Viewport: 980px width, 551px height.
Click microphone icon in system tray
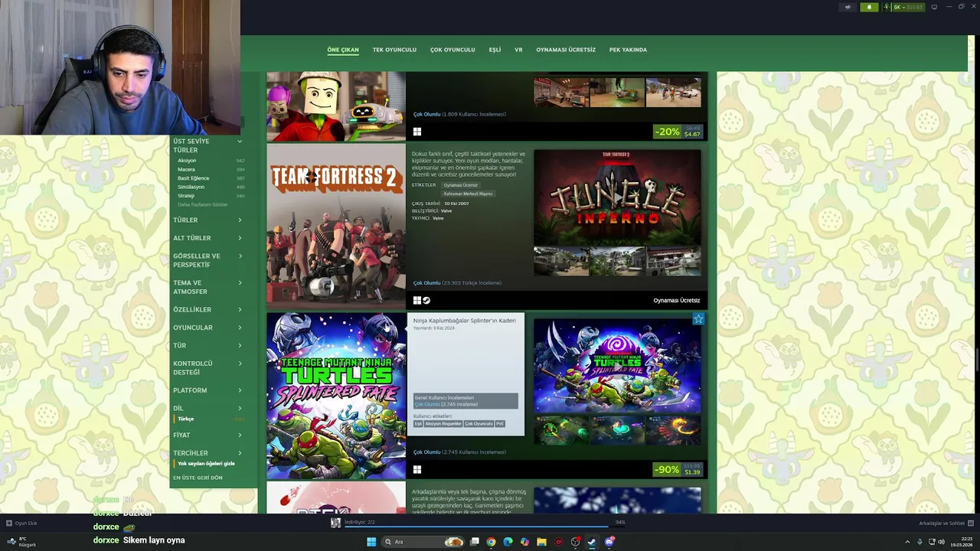click(x=920, y=542)
